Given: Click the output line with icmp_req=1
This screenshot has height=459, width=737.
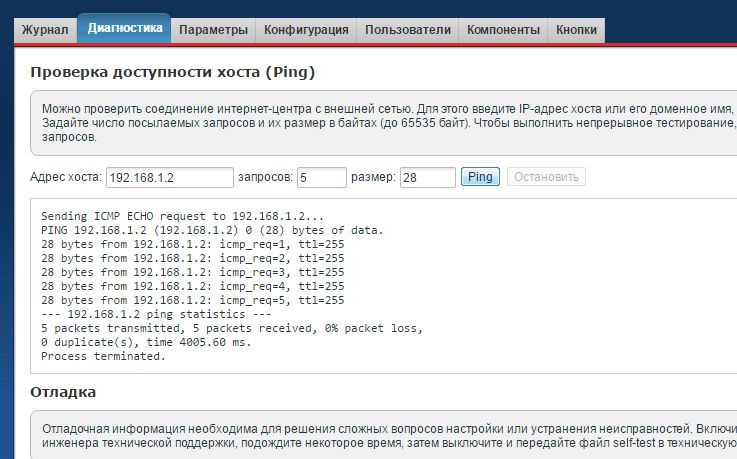Looking at the screenshot, I should (x=193, y=244).
